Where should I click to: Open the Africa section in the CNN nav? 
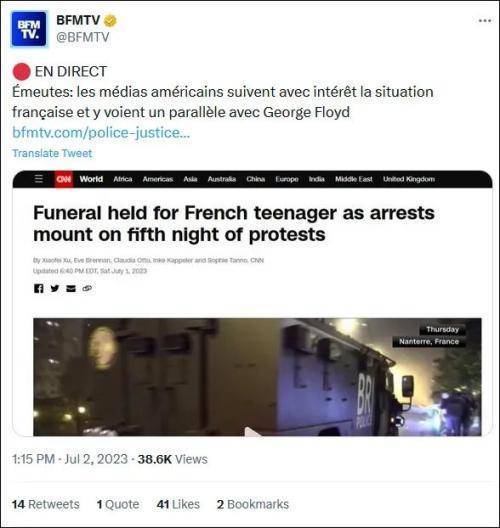[x=123, y=179]
